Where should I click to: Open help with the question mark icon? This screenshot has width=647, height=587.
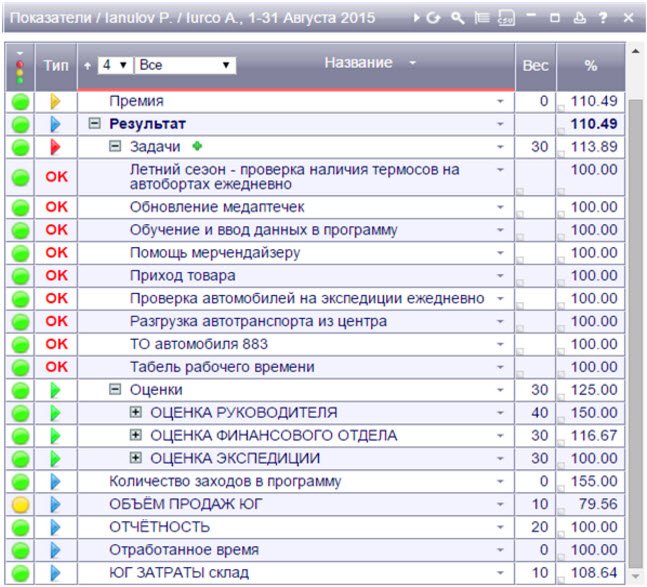click(603, 18)
